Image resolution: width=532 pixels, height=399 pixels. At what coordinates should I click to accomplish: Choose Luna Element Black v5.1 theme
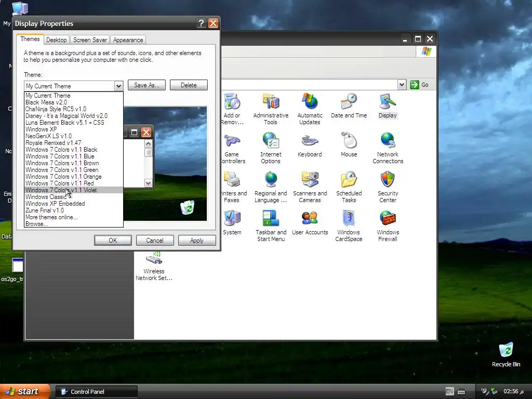pyautogui.click(x=74, y=123)
